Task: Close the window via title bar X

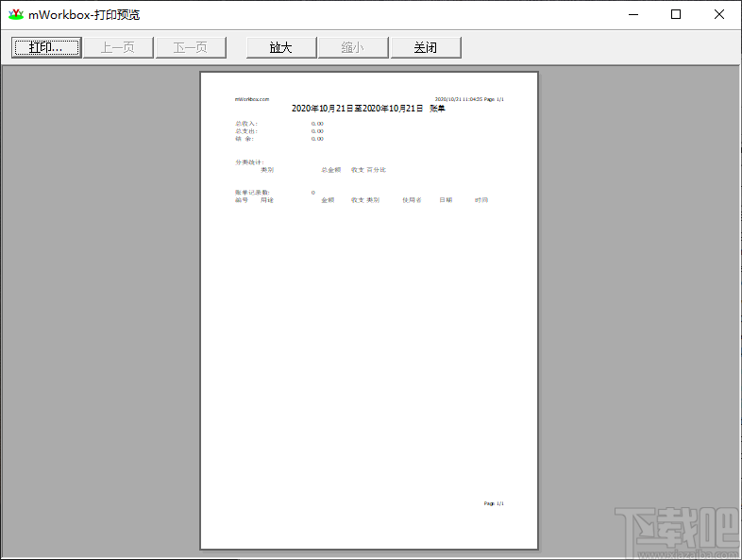Action: 719,15
